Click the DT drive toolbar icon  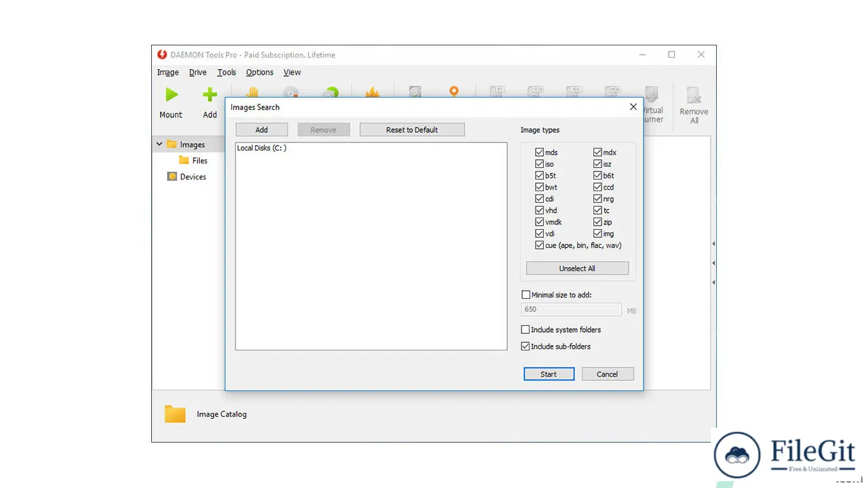498,91
